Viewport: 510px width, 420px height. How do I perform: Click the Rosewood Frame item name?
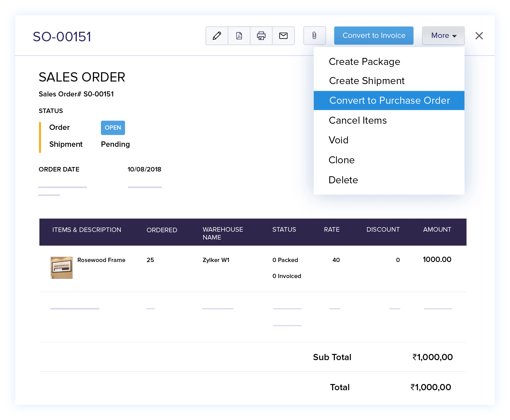point(101,260)
